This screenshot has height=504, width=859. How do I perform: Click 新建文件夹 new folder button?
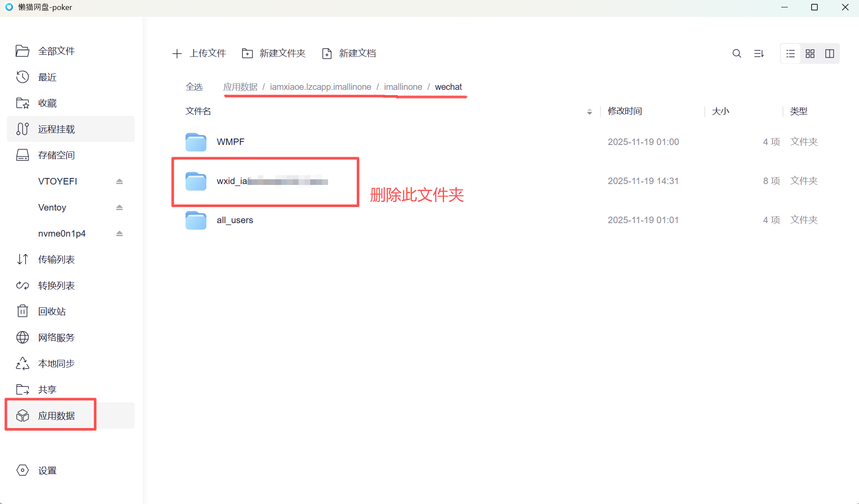tap(274, 53)
